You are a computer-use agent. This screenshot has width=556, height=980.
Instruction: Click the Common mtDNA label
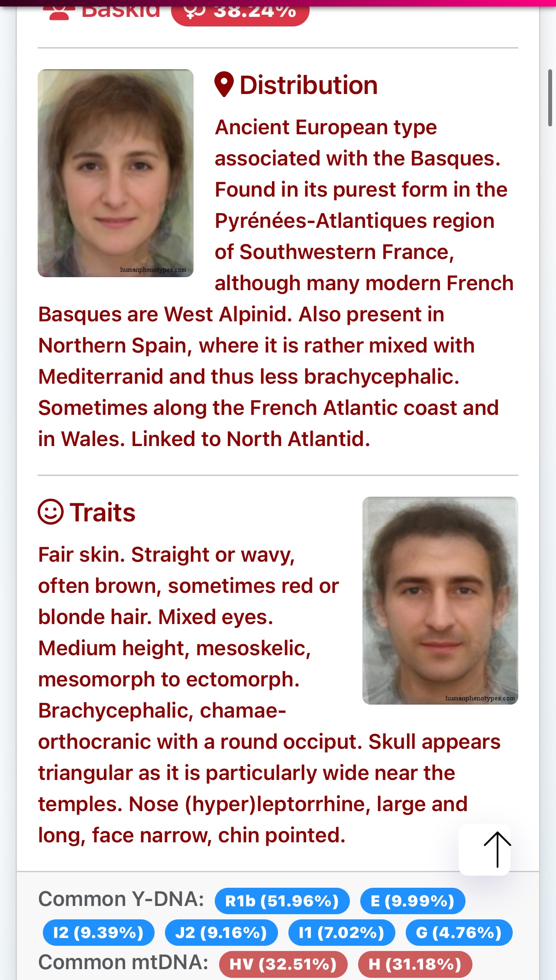[x=123, y=963]
